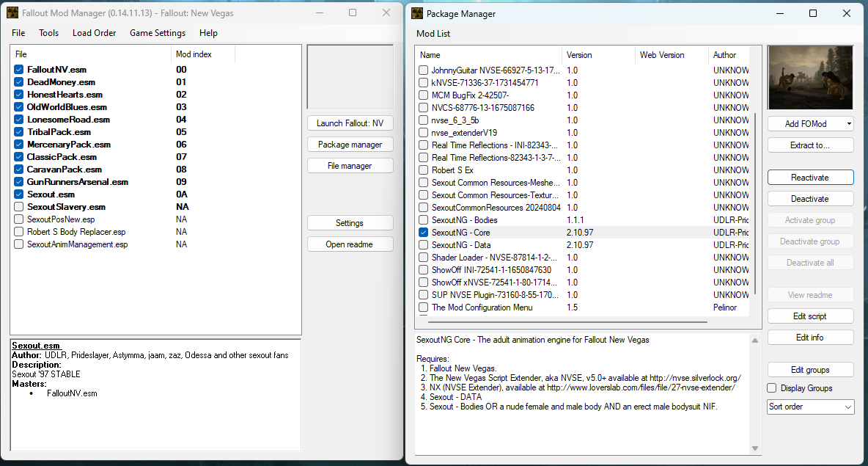
Task: Open the Settings dialog button
Action: click(350, 223)
